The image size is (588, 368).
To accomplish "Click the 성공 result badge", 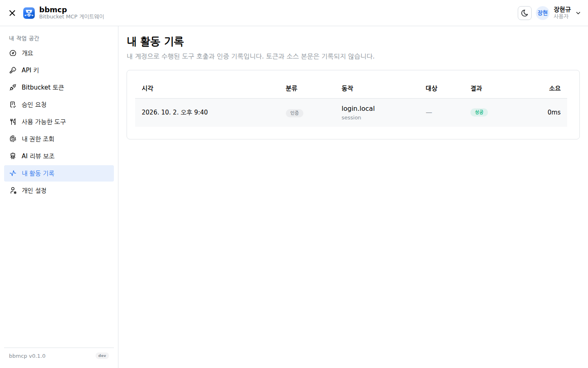I will [x=479, y=112].
